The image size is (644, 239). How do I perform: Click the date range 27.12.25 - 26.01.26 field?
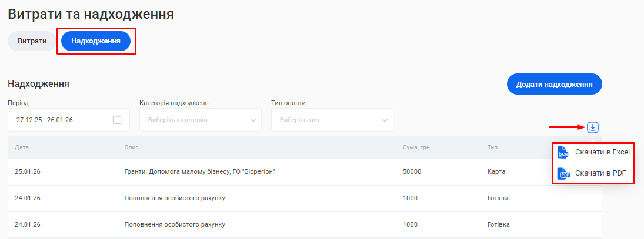(59, 120)
